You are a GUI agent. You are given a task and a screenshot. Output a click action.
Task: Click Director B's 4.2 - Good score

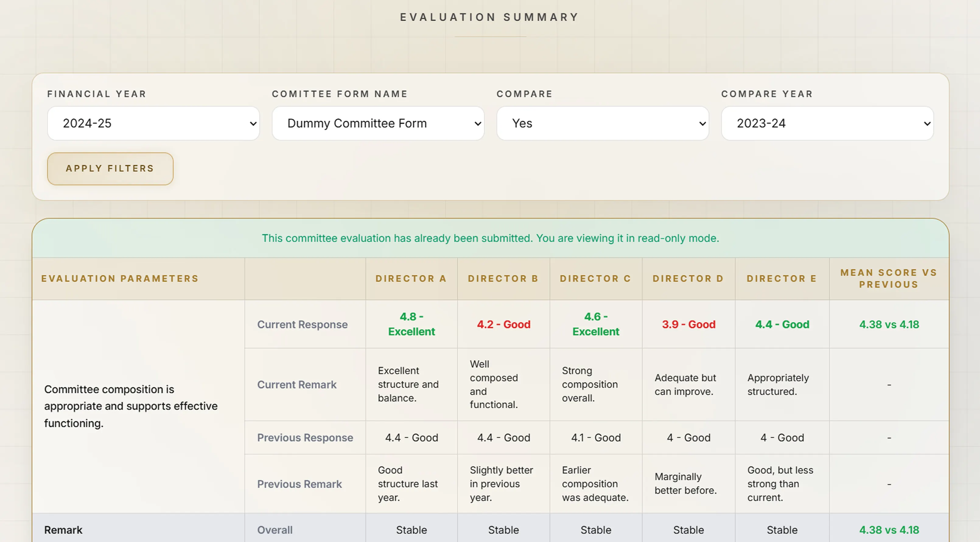[503, 324]
